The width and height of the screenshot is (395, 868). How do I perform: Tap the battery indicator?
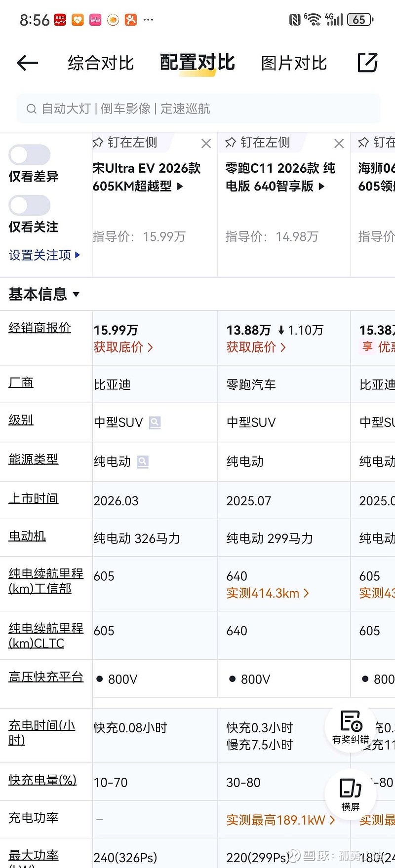pyautogui.click(x=360, y=20)
